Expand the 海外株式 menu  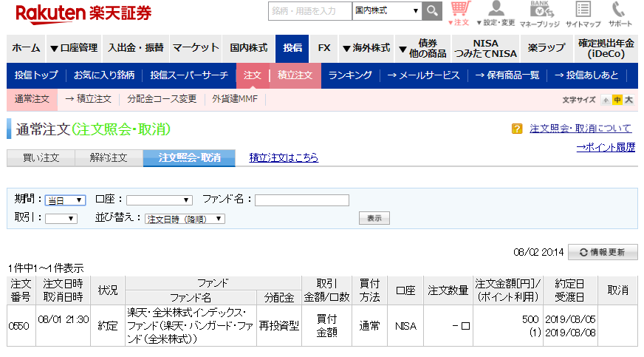coord(366,48)
